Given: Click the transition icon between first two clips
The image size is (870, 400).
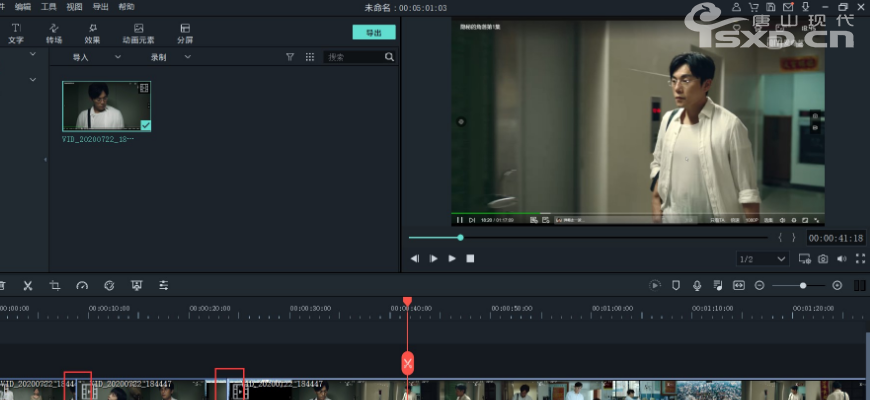Looking at the screenshot, I should (87, 392).
